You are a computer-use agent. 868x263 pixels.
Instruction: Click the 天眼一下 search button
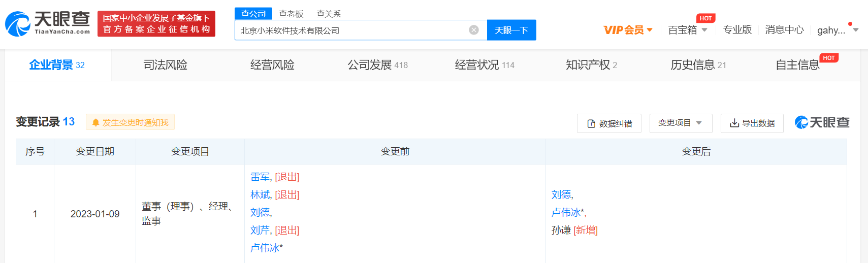pyautogui.click(x=511, y=30)
